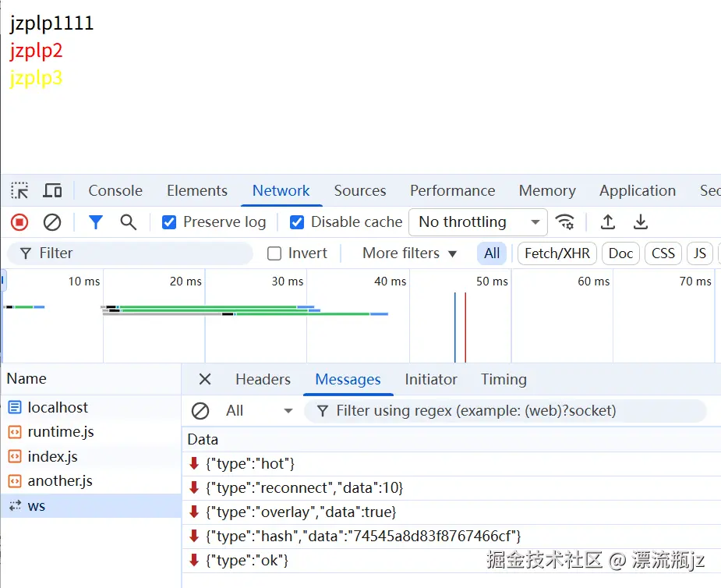Viewport: 721px width, 588px height.
Task: Close the request details pane
Action: tap(205, 379)
